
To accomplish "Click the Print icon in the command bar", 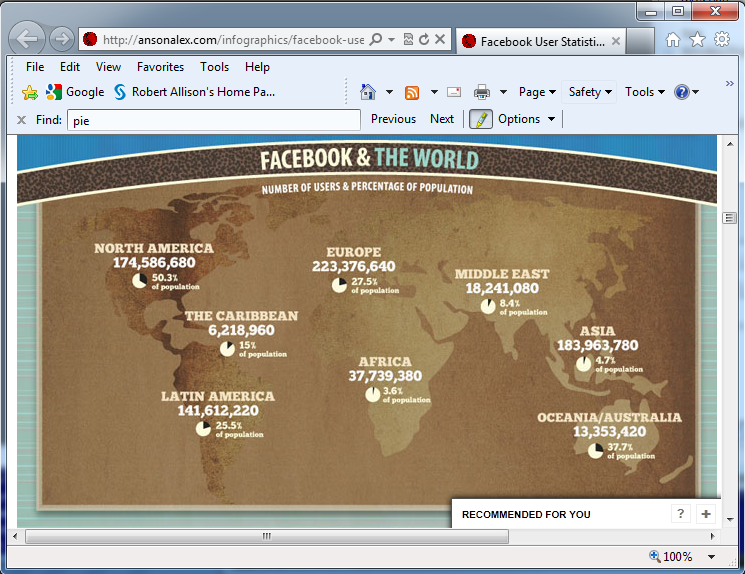I will click(x=482, y=92).
